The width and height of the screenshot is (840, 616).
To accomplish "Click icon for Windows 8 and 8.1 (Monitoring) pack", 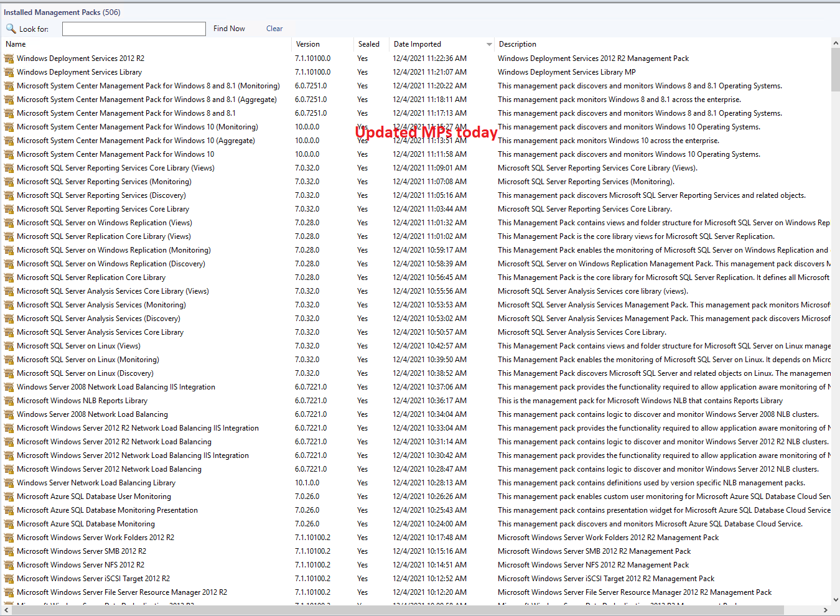I will click(9, 86).
